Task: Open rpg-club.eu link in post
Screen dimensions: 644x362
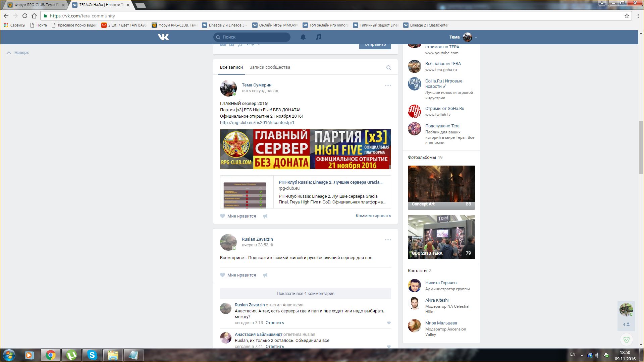Action: (x=257, y=123)
